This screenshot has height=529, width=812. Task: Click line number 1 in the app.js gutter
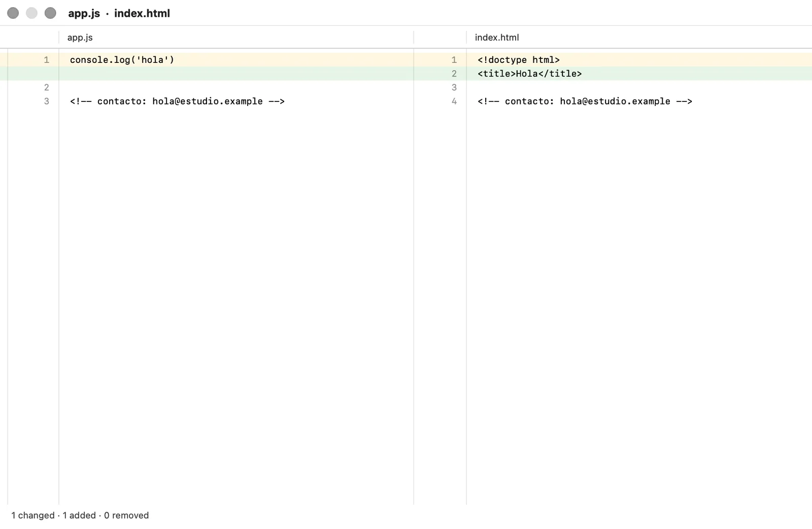pos(47,60)
